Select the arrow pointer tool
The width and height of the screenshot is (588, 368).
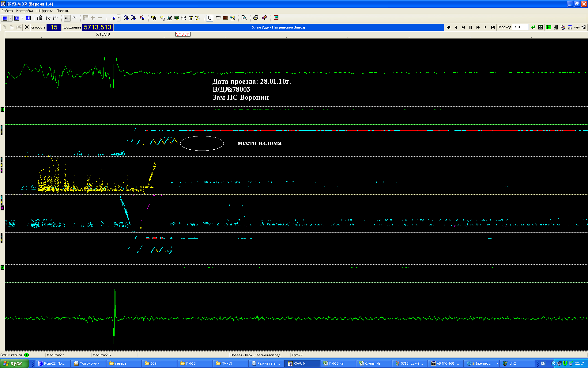coord(209,18)
